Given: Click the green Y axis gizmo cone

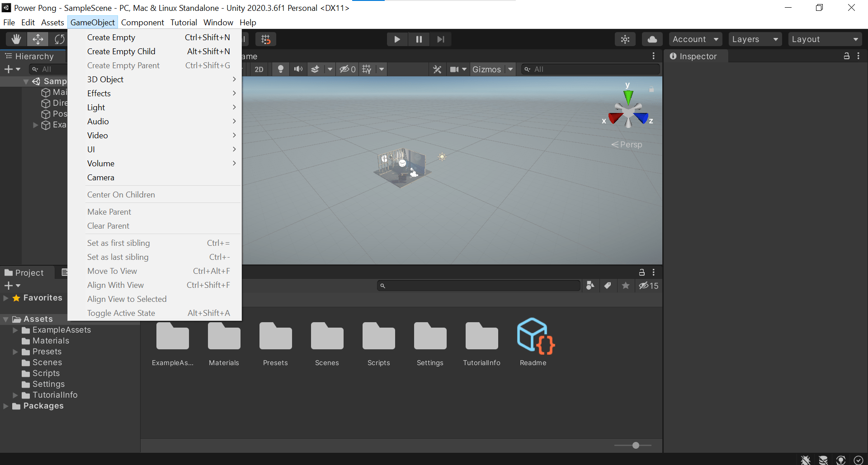Looking at the screenshot, I should pos(628,96).
